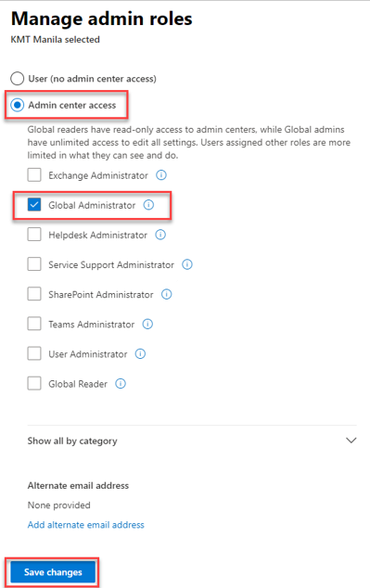The width and height of the screenshot is (370, 588).
Task: Click info icon next to Global Administrator
Action: [x=148, y=205]
